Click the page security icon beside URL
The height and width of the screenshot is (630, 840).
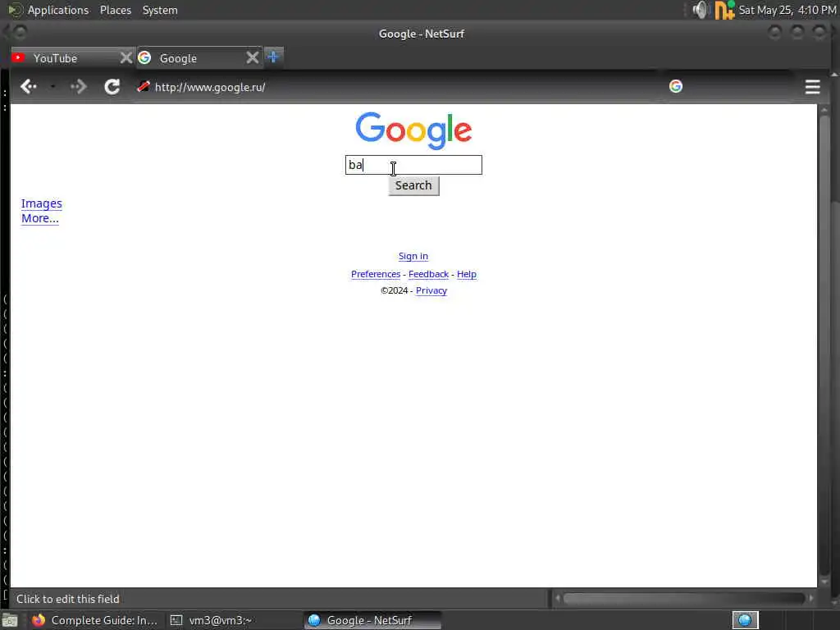pos(143,86)
